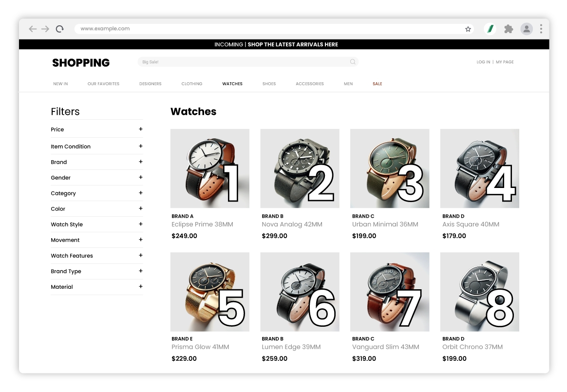567x392 pixels.
Task: Expand the Color filter
Action: click(x=140, y=208)
